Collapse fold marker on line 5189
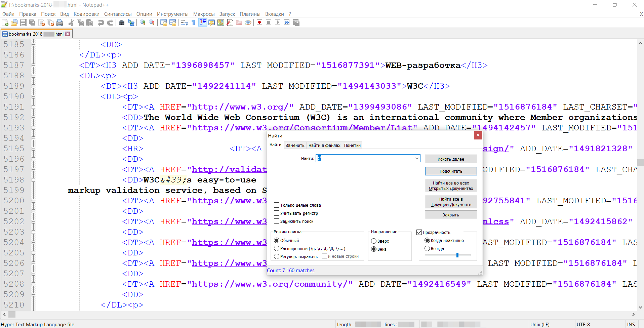The image size is (644, 328). (34, 86)
